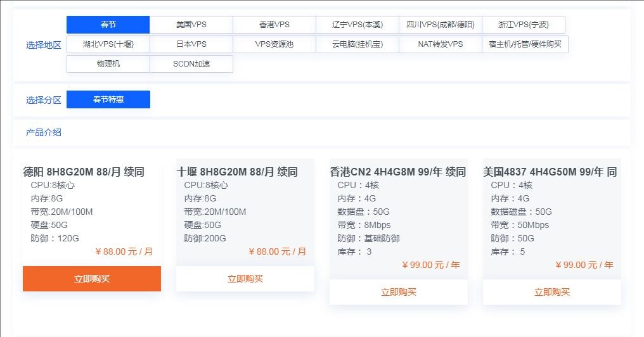
Task: Open the SCDN加速 tab
Action: coord(191,64)
